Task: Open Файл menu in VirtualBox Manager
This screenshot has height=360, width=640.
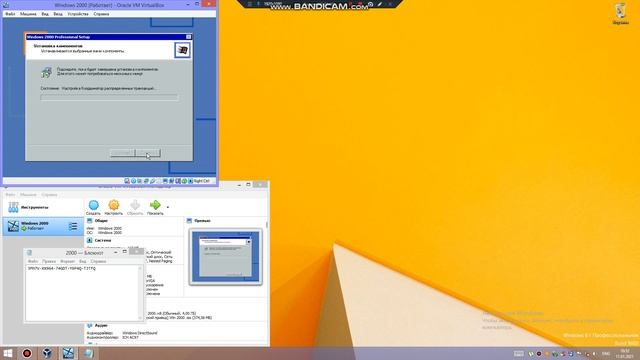Action: 10,195
